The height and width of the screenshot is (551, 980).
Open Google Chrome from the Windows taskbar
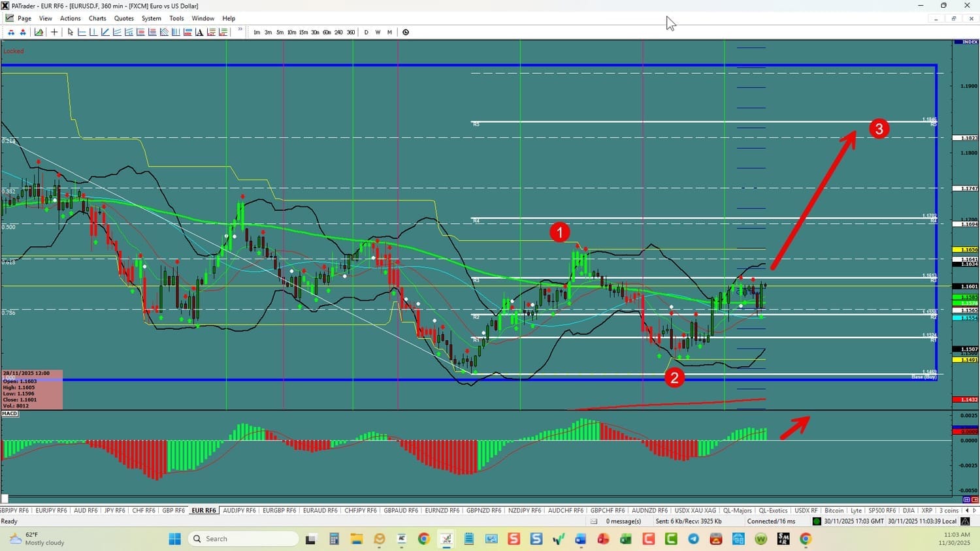tap(424, 539)
